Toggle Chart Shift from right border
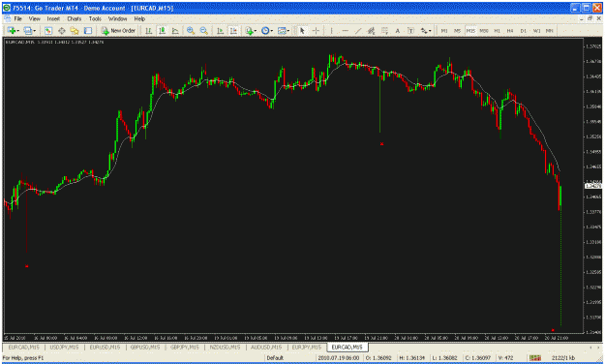605x364 pixels. pyautogui.click(x=233, y=30)
